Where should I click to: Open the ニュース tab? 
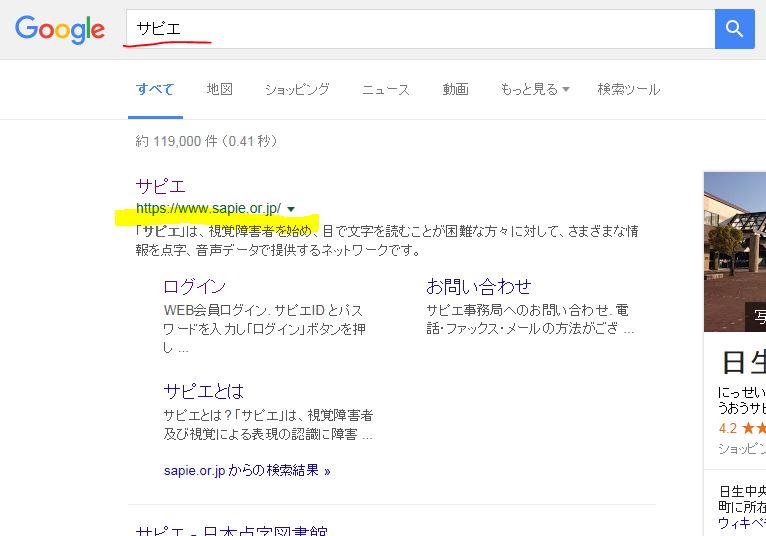coord(385,89)
